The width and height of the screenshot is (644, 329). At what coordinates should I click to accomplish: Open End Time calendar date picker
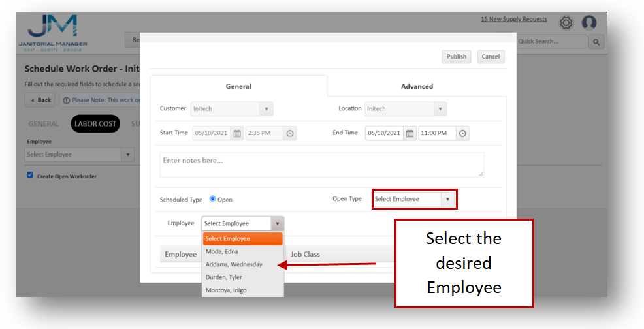tap(410, 133)
